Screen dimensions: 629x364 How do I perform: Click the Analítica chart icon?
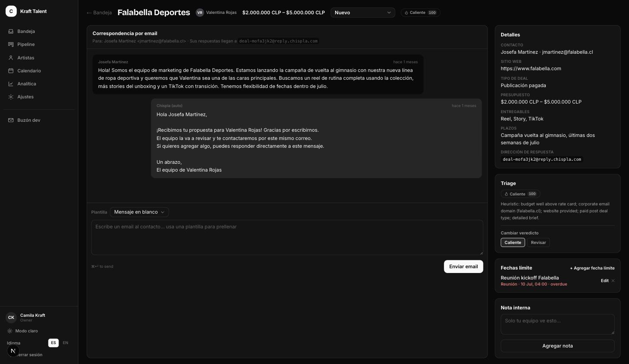tap(11, 84)
